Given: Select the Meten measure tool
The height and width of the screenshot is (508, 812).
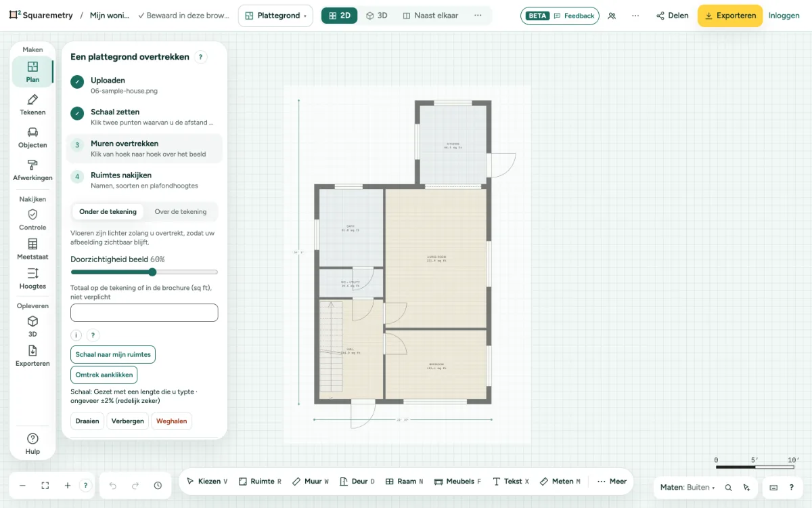Looking at the screenshot, I should (x=560, y=482).
